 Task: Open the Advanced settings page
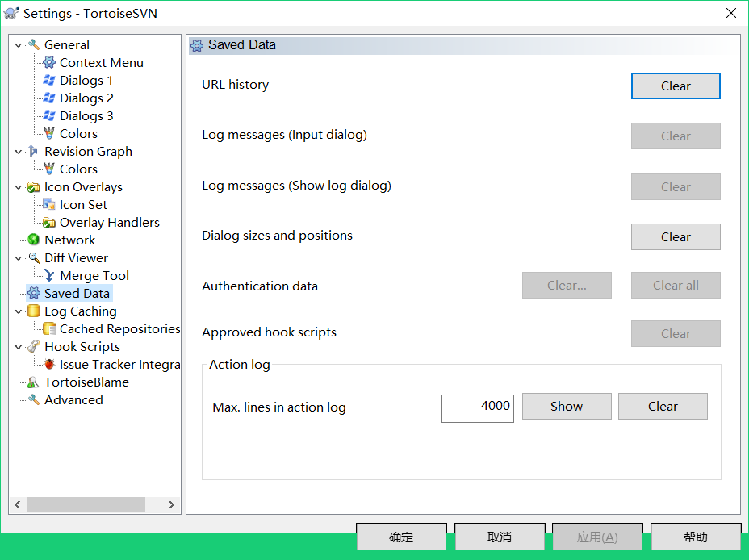(73, 399)
